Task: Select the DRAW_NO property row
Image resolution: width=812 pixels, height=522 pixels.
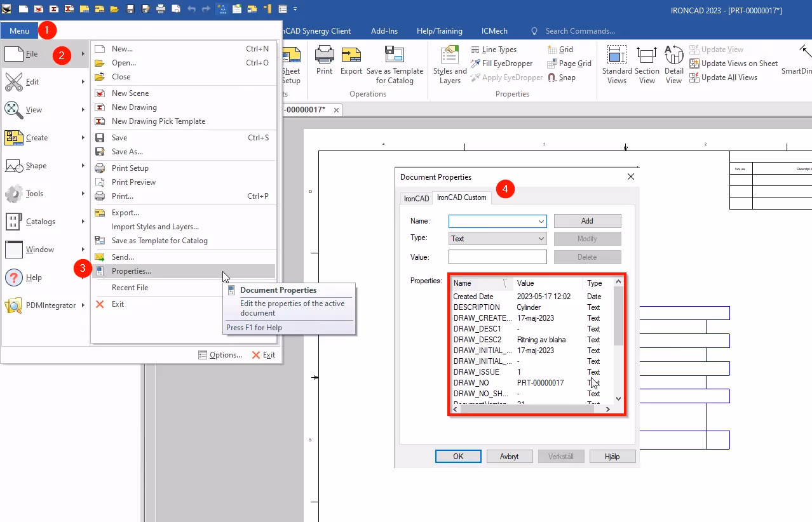Action: tap(532, 383)
